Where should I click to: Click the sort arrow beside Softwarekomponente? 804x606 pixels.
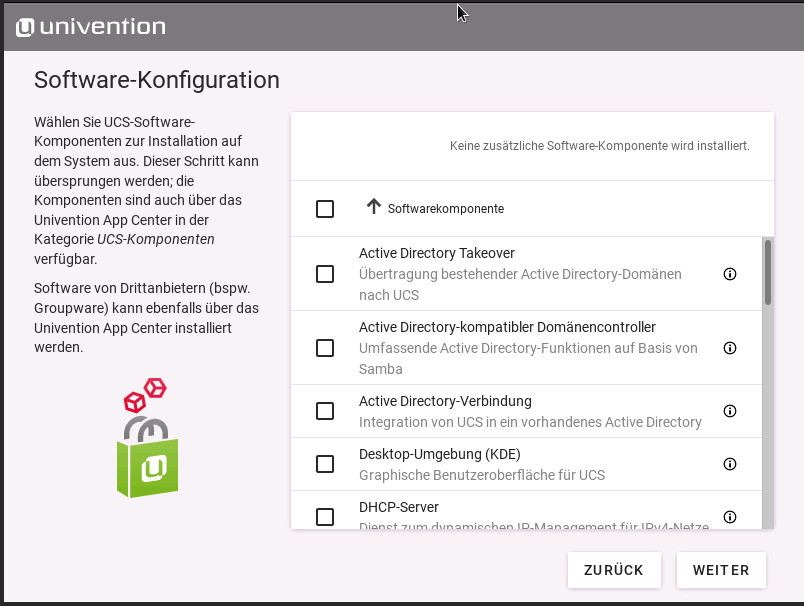coord(374,207)
